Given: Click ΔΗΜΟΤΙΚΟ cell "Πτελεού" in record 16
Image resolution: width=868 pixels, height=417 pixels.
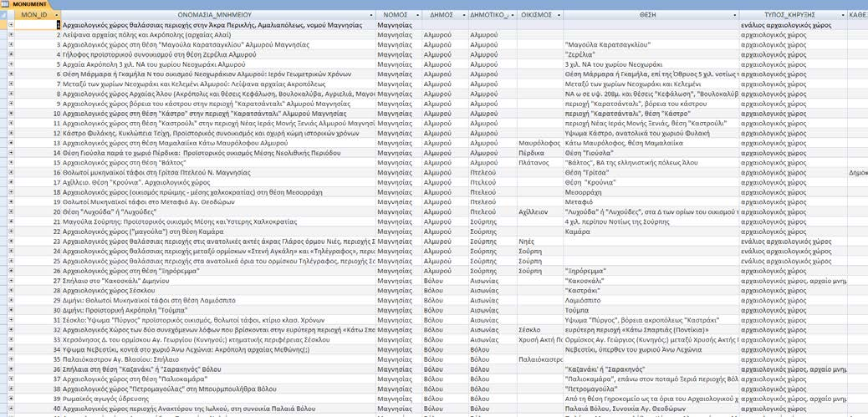Looking at the screenshot, I should pos(493,172).
